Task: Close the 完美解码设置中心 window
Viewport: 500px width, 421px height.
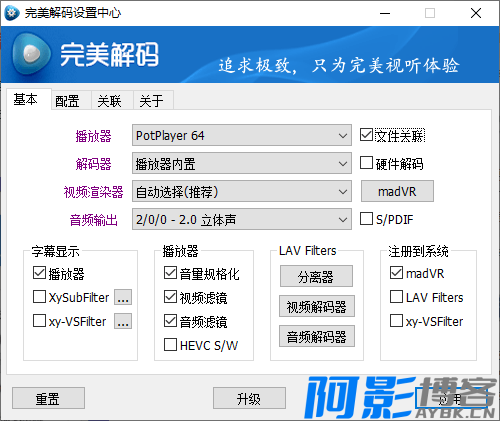Action: (476, 13)
